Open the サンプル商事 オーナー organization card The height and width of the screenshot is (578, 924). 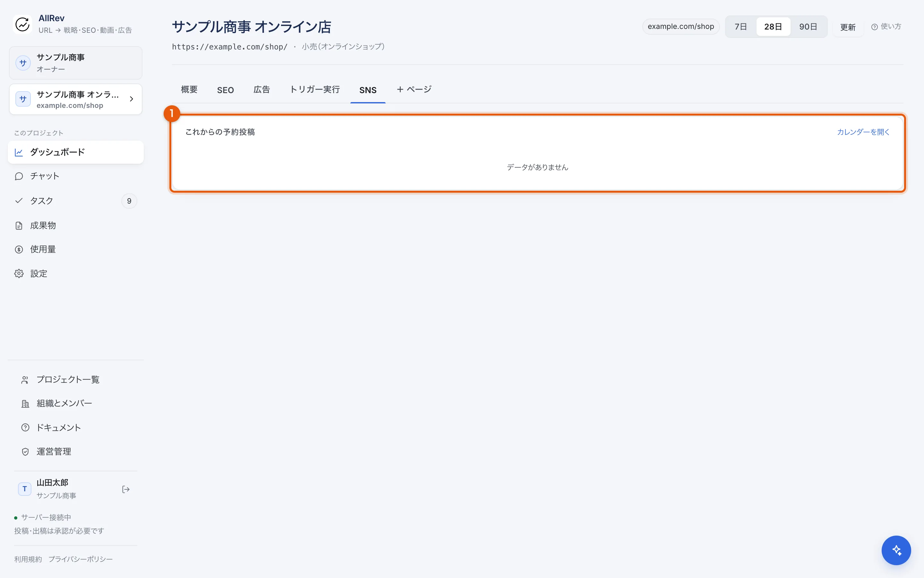[76, 63]
